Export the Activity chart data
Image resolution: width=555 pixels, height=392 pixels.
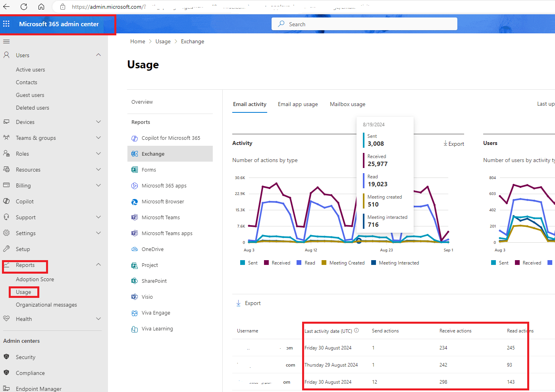454,144
